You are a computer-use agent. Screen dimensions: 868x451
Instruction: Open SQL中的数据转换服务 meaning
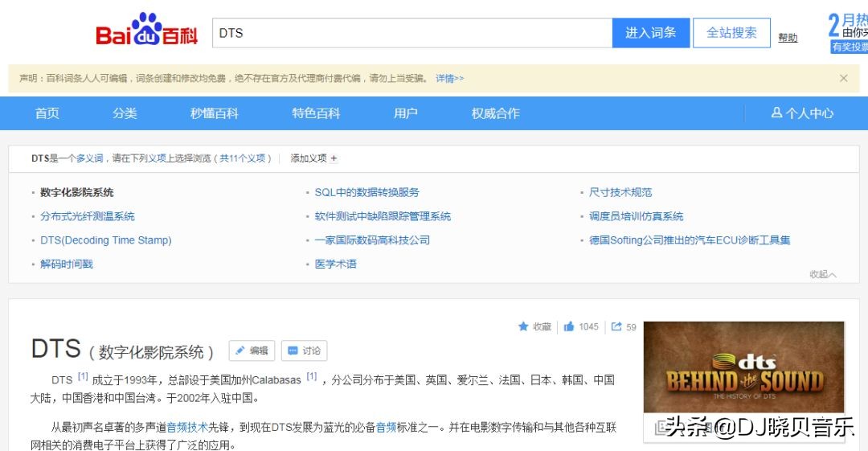tap(367, 192)
